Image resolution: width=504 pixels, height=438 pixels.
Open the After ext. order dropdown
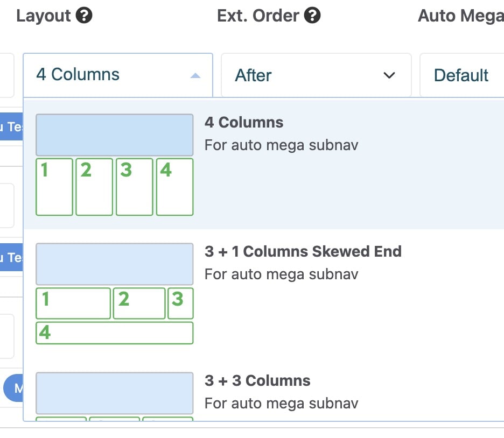coord(316,75)
